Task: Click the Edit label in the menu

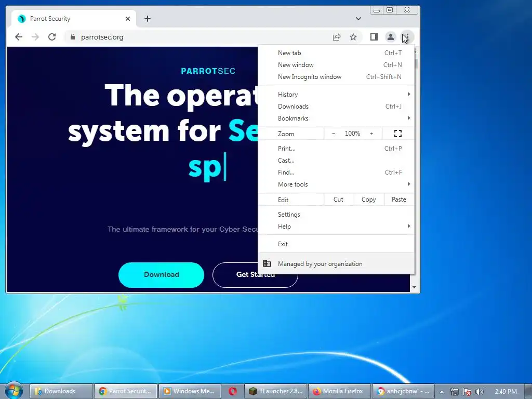Action: point(283,200)
